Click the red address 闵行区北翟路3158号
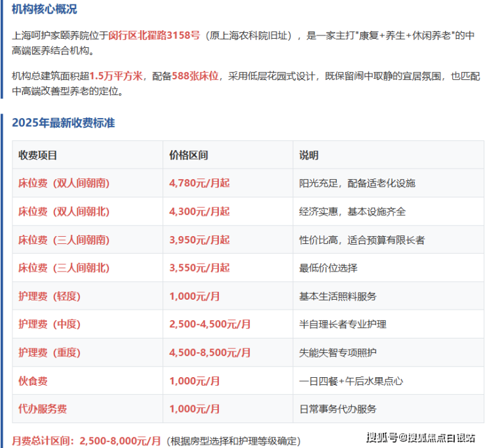485x448 pixels. coord(159,35)
